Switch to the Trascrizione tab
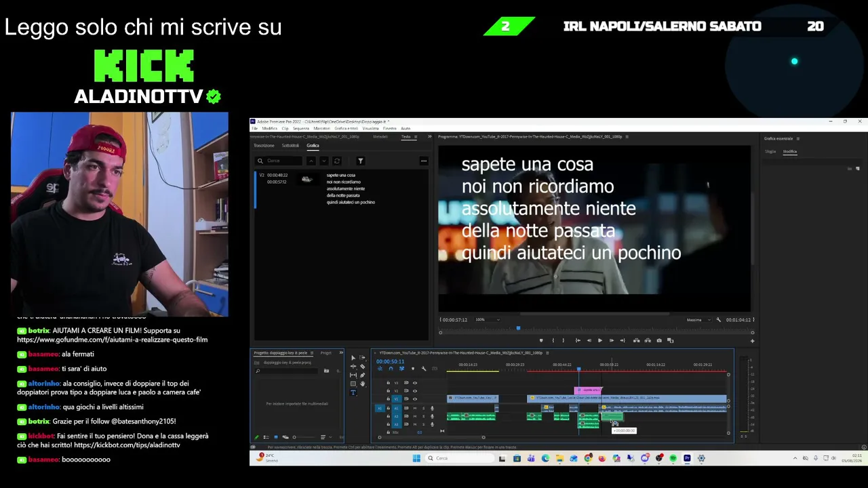 [264, 146]
